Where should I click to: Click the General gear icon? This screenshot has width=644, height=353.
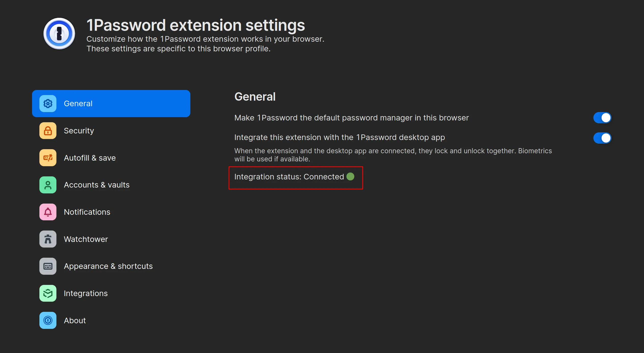(48, 103)
